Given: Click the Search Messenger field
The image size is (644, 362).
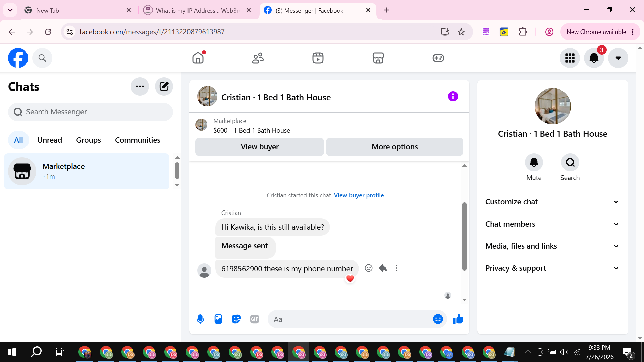Looking at the screenshot, I should tap(91, 112).
